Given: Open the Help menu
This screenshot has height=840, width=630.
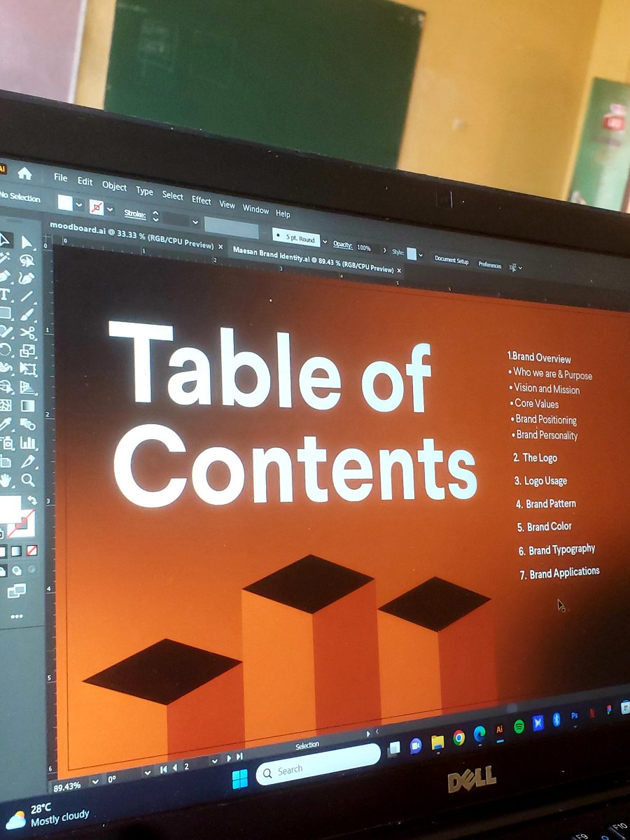Looking at the screenshot, I should coord(283,213).
